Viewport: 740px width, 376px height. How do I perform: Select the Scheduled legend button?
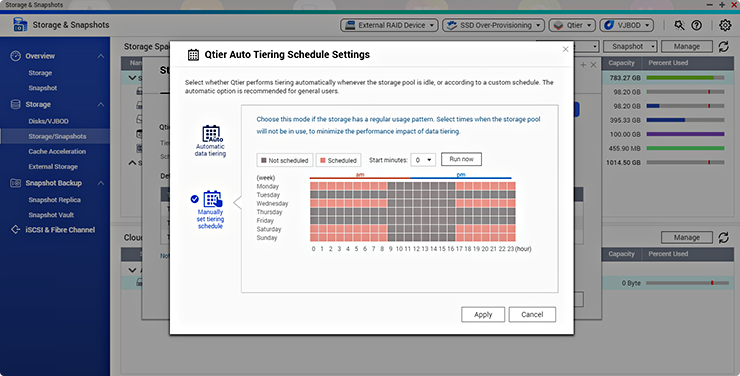(x=338, y=160)
